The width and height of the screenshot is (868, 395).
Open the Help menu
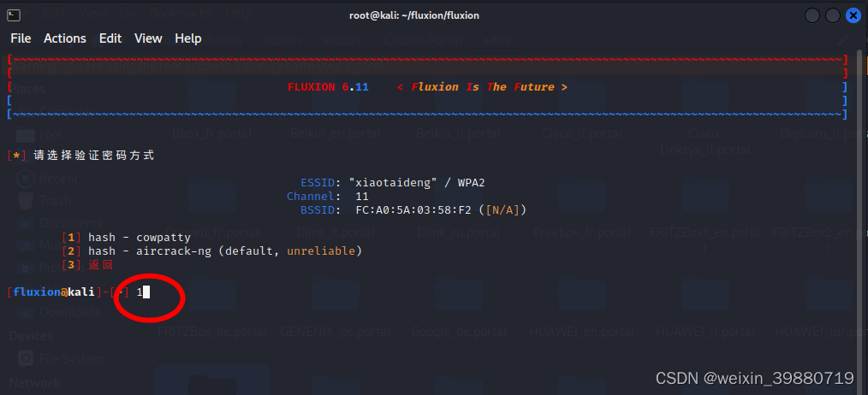[x=188, y=38]
